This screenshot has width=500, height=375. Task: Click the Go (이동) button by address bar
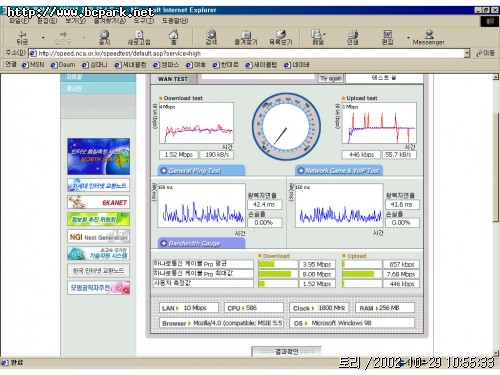485,53
